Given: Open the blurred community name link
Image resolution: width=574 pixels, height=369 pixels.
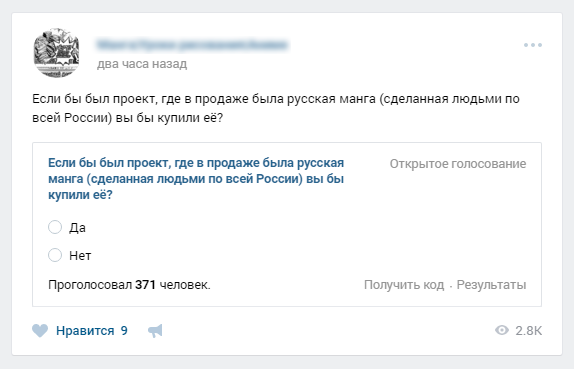Looking at the screenshot, I should [x=192, y=45].
